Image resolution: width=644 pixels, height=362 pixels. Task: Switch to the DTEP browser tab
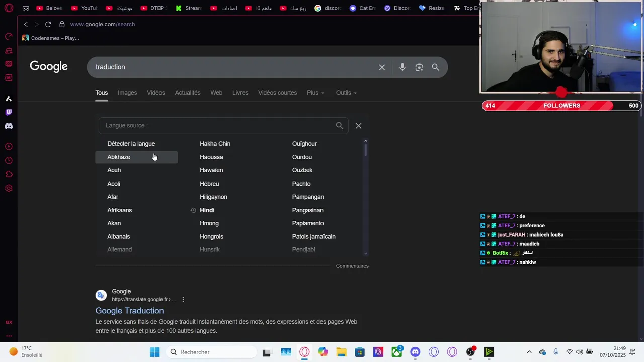[x=154, y=8]
